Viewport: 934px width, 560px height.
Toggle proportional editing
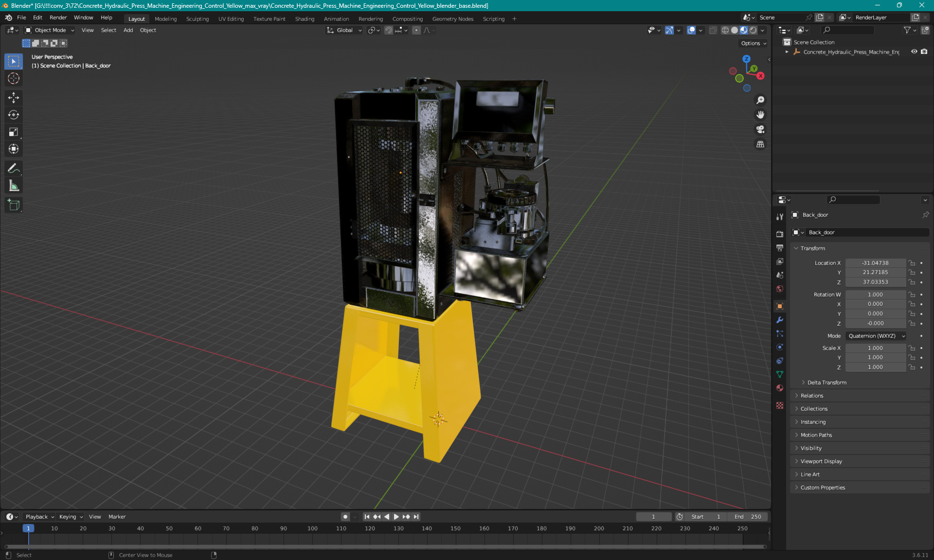click(x=416, y=30)
